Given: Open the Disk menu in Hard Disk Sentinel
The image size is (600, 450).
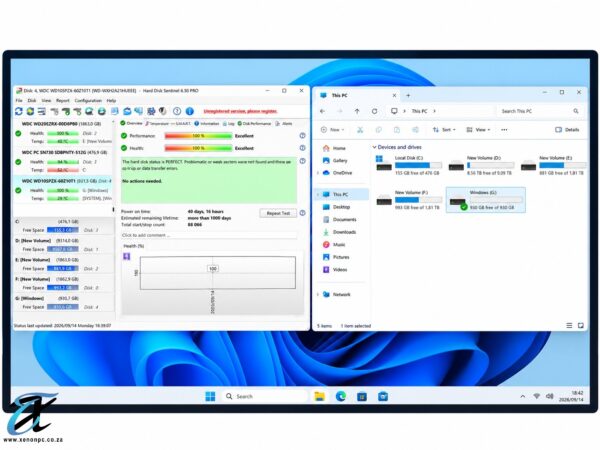Looking at the screenshot, I should tap(32, 101).
